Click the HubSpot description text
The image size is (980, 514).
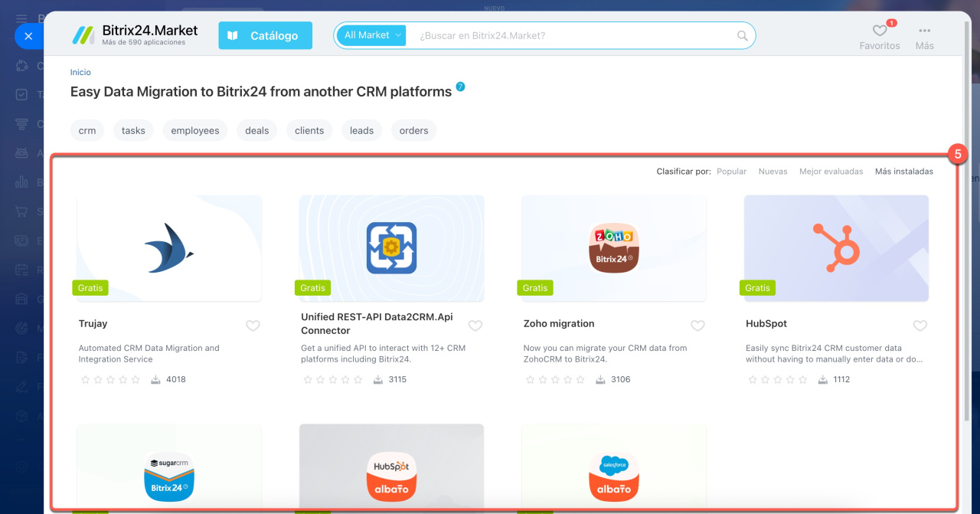coord(835,353)
